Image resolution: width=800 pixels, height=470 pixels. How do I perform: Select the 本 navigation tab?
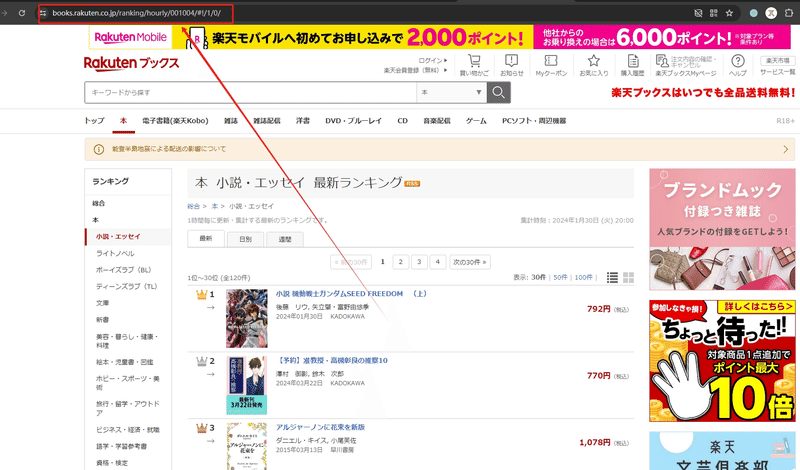tap(123, 121)
